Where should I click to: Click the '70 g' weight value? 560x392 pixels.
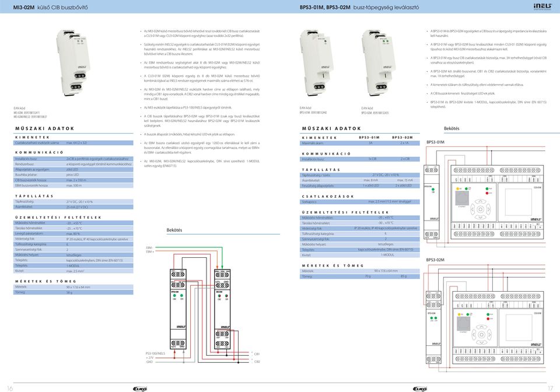(367, 276)
